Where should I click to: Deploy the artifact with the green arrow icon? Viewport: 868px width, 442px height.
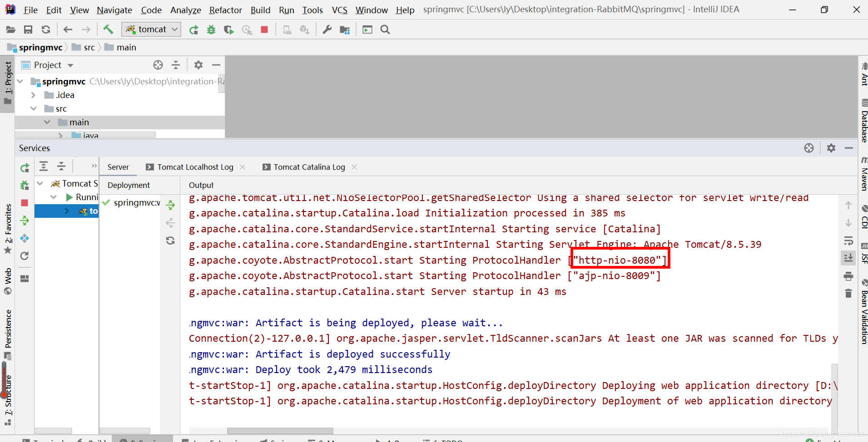170,205
